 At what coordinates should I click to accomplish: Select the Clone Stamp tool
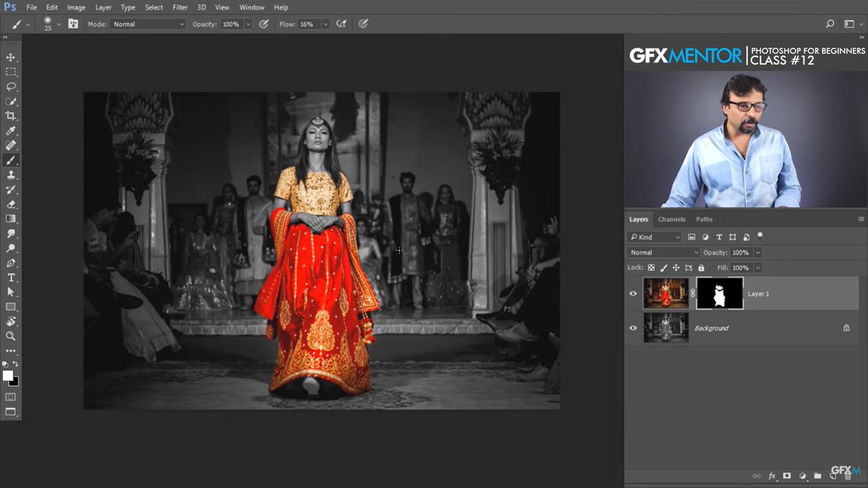pyautogui.click(x=11, y=175)
